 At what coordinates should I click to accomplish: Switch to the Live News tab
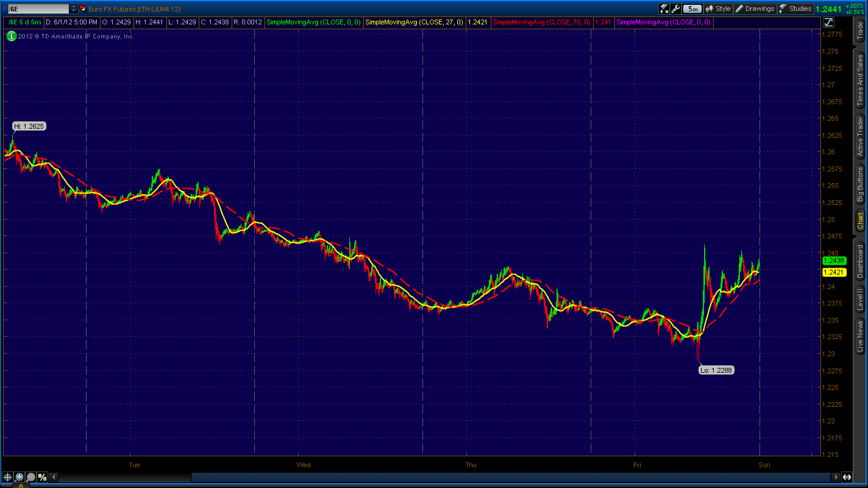click(x=860, y=336)
